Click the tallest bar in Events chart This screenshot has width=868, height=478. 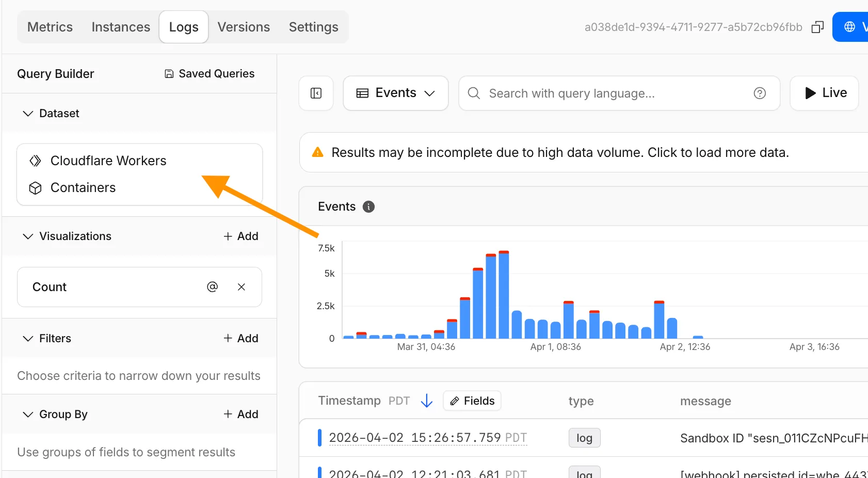tap(504, 295)
